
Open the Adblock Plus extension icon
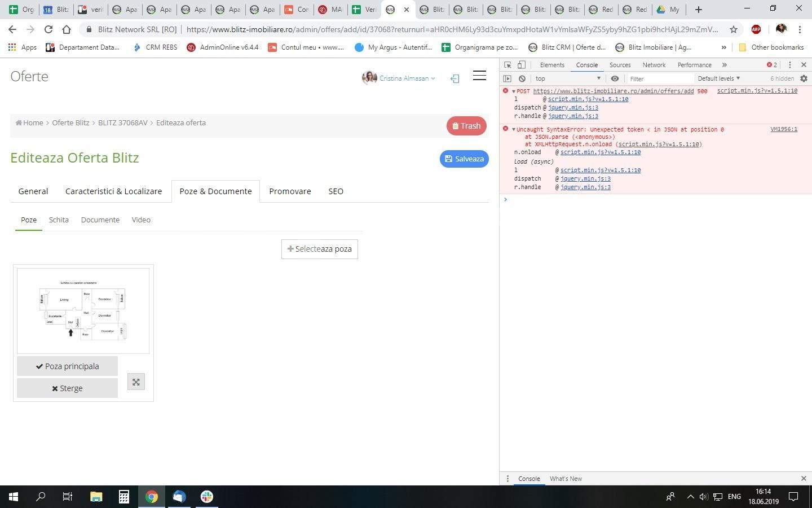[756, 29]
